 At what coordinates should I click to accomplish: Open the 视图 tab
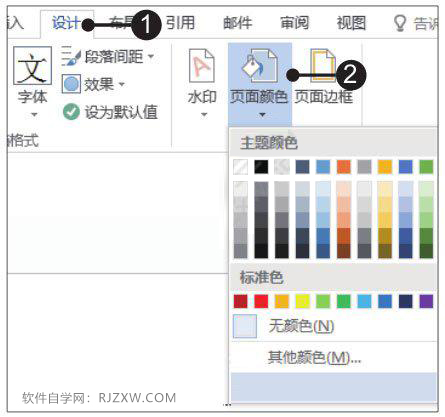click(351, 23)
